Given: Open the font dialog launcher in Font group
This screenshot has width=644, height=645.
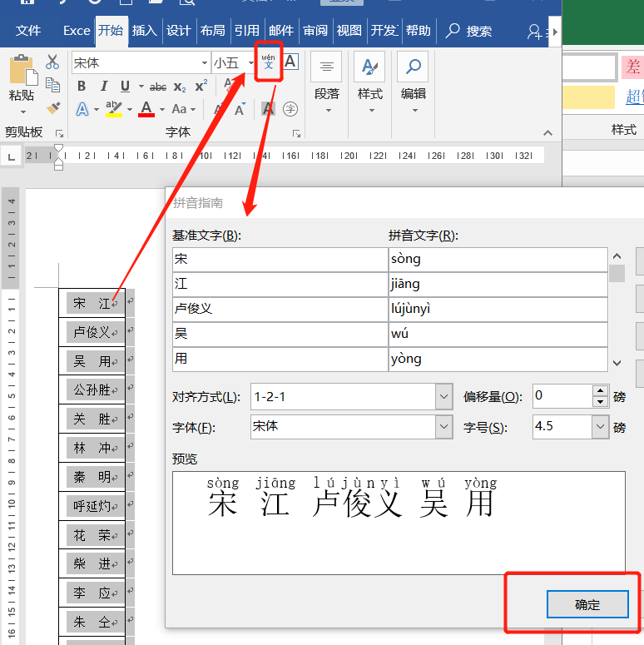Looking at the screenshot, I should point(296,133).
